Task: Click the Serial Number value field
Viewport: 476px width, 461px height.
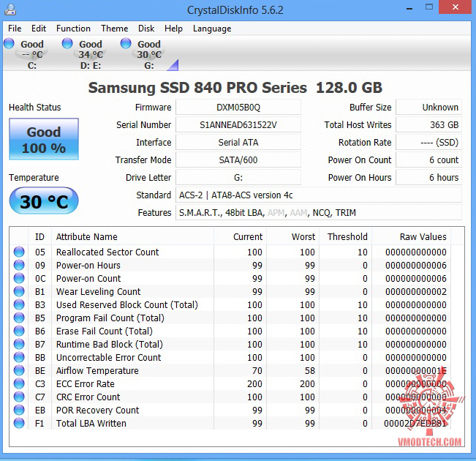Action: click(238, 125)
